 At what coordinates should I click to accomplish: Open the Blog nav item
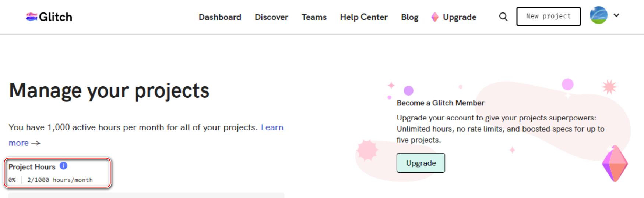click(x=410, y=17)
